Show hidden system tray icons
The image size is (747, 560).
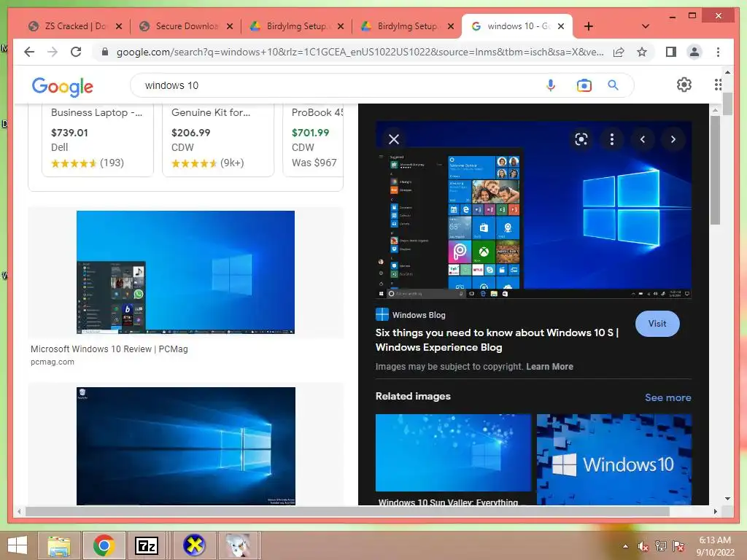625,546
